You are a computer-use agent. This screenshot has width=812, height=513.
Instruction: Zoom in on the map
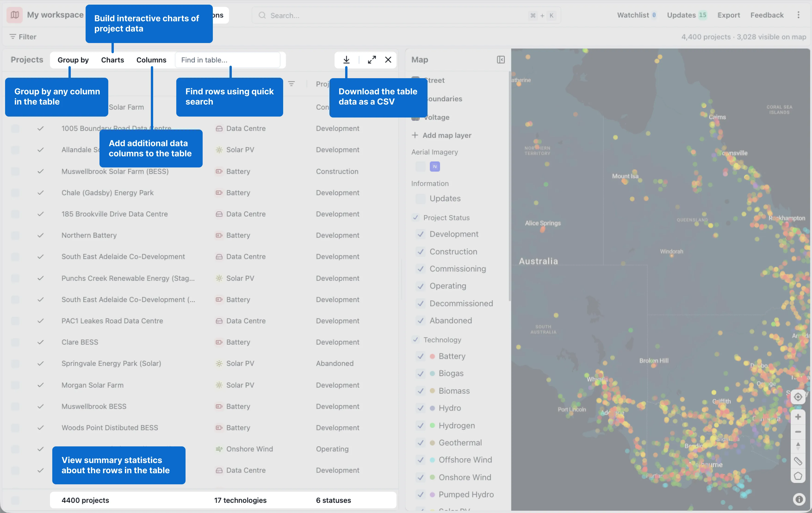[798, 417]
